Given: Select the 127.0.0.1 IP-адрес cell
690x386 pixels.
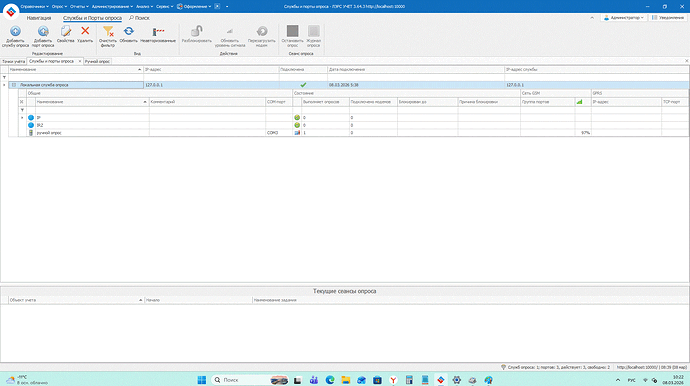Looking at the screenshot, I should pyautogui.click(x=211, y=85).
